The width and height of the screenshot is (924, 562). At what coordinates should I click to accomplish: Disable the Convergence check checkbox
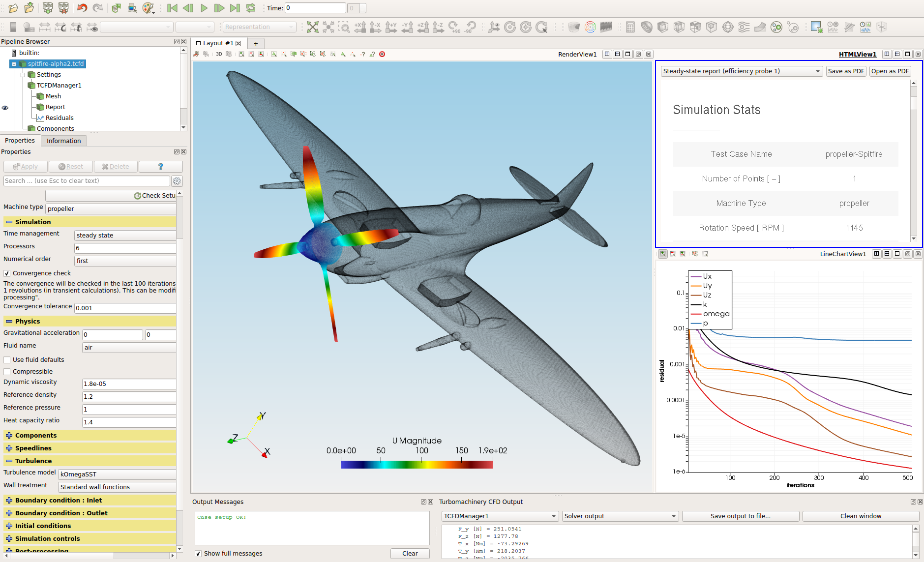[x=7, y=273]
